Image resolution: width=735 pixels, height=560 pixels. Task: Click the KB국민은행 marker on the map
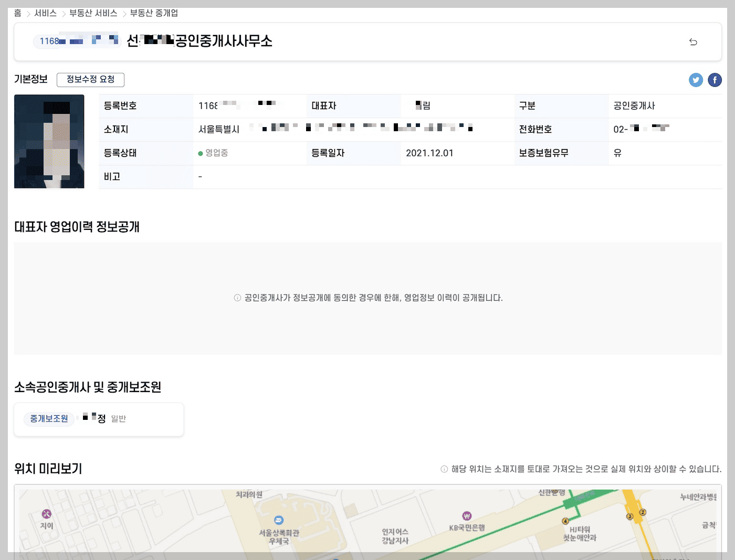click(466, 516)
